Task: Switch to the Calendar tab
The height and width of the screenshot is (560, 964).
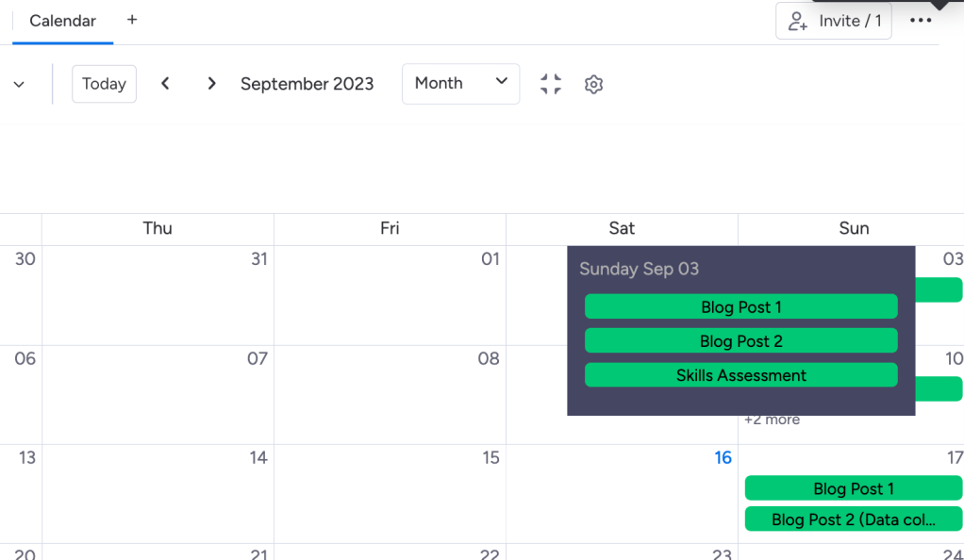Action: tap(62, 21)
